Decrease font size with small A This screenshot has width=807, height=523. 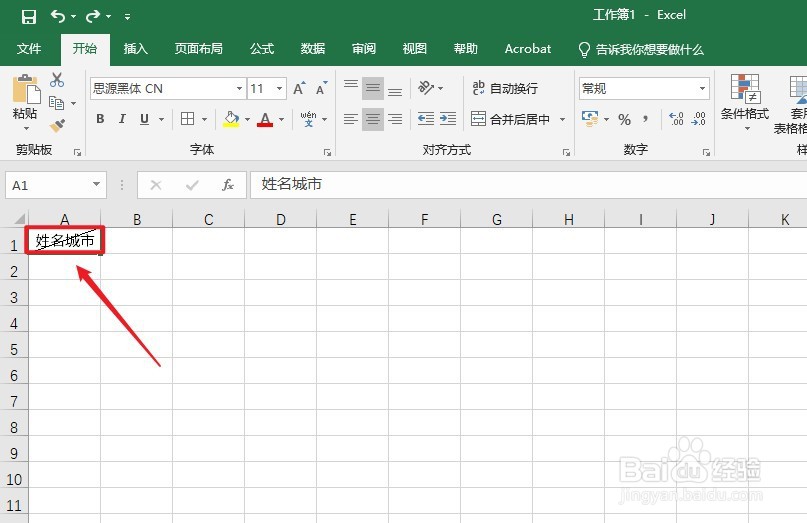point(322,89)
